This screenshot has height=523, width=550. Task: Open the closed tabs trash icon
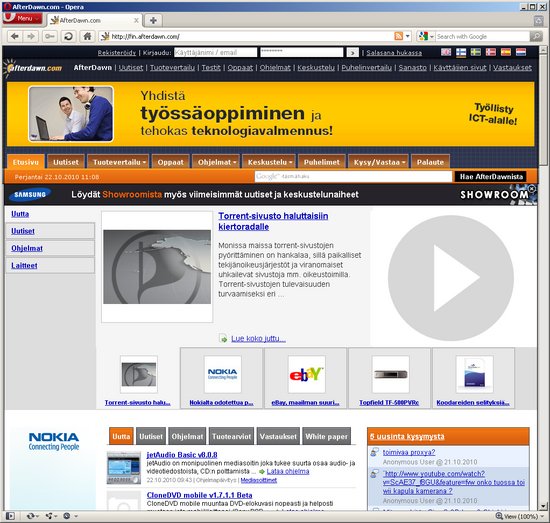tap(538, 21)
